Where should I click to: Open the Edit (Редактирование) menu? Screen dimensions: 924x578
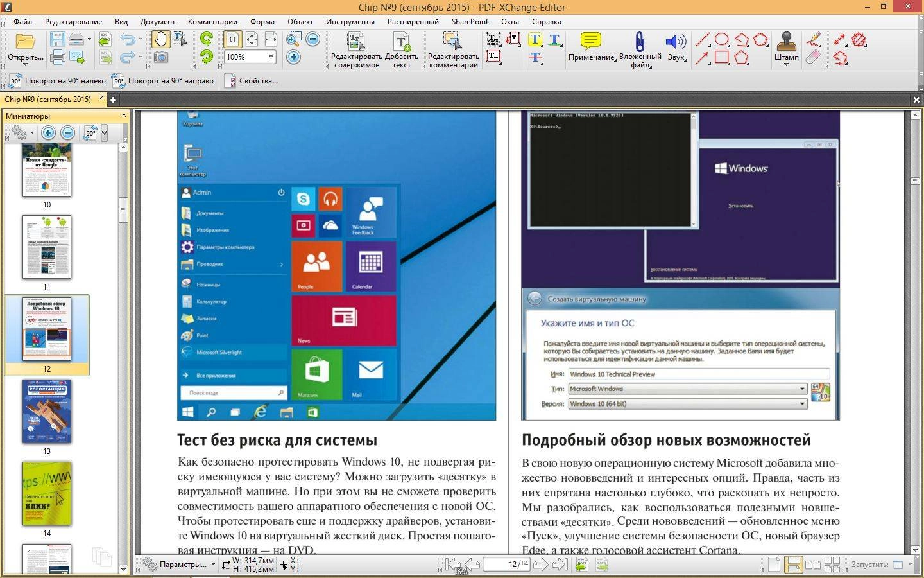(73, 21)
